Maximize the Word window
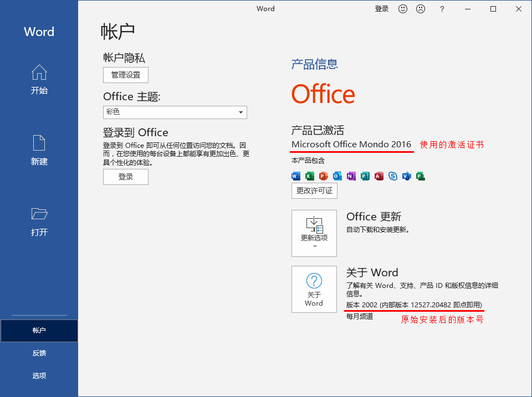Viewport: 532px width, 397px height. tap(493, 9)
